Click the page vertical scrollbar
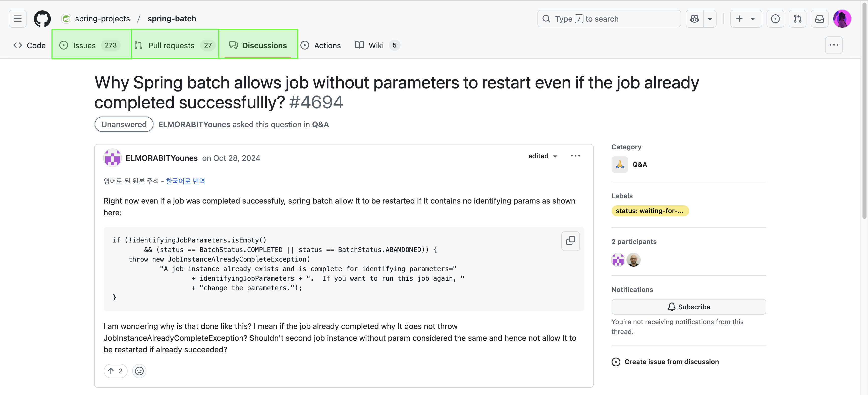This screenshot has width=868, height=395. (864, 111)
